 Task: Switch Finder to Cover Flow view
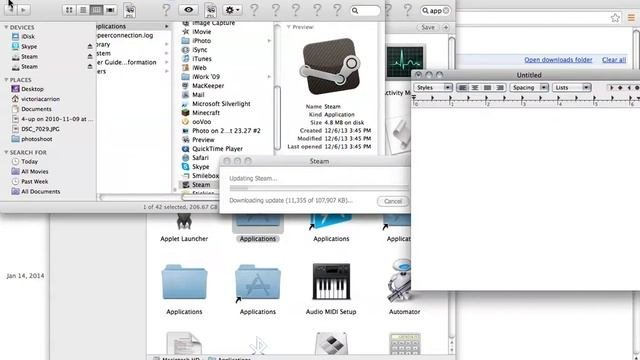coord(110,10)
